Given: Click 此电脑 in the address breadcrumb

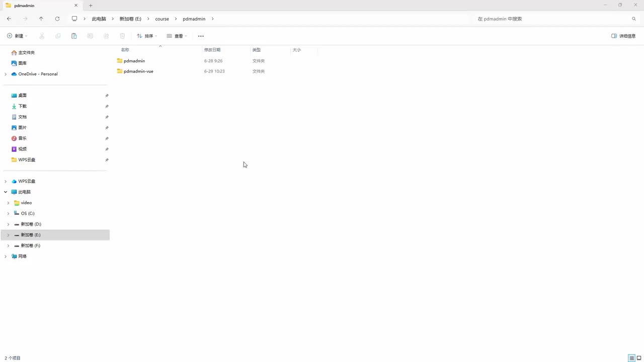Looking at the screenshot, I should (99, 19).
